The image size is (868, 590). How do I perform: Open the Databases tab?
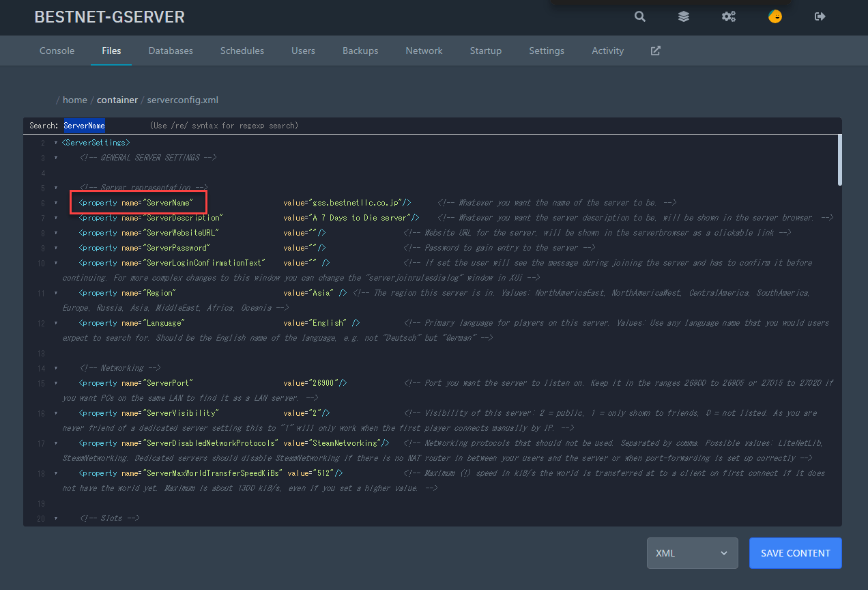pos(171,51)
